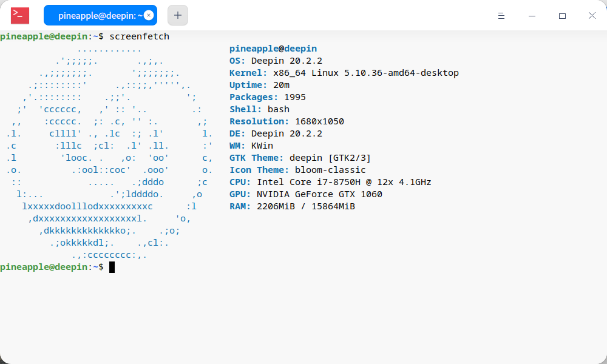The height and width of the screenshot is (364, 607).
Task: Add a new terminal tab
Action: [178, 16]
